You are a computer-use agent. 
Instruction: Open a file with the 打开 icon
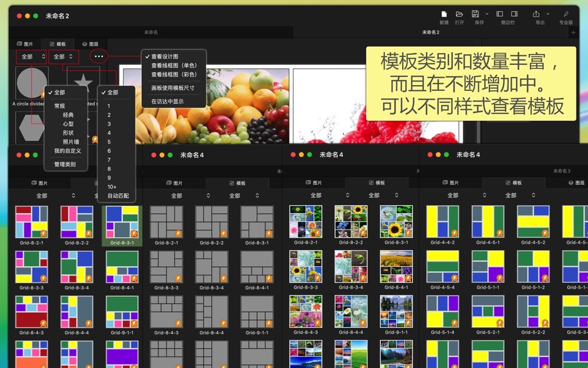point(459,14)
